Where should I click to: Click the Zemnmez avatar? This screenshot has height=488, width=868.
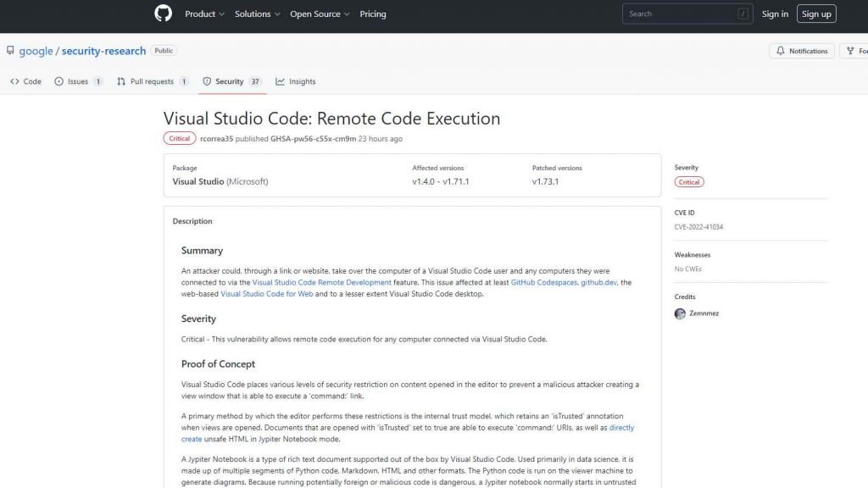680,313
